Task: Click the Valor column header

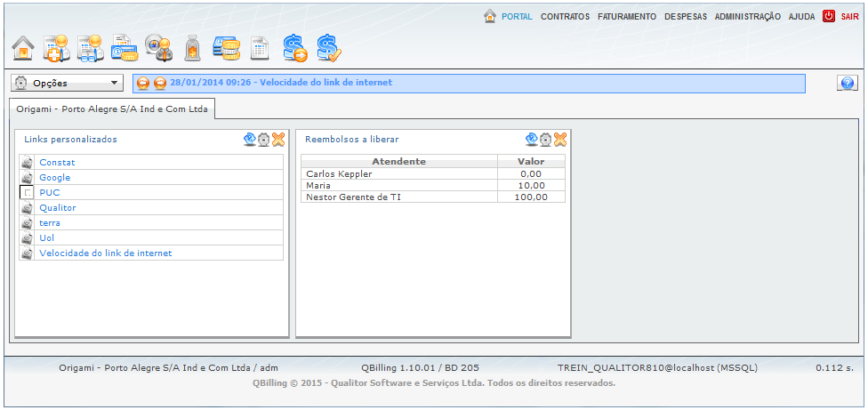Action: pos(531,161)
